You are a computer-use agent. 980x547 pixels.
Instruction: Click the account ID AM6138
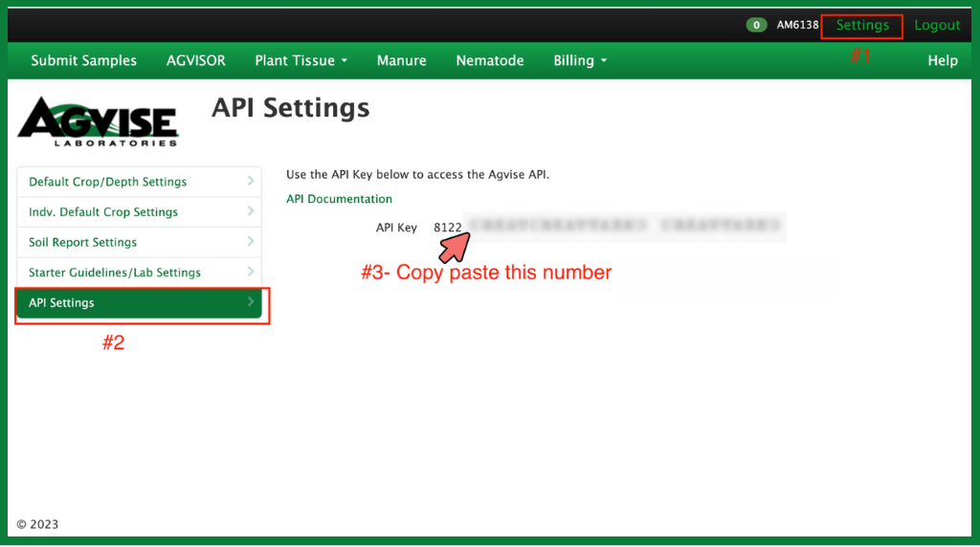point(797,26)
